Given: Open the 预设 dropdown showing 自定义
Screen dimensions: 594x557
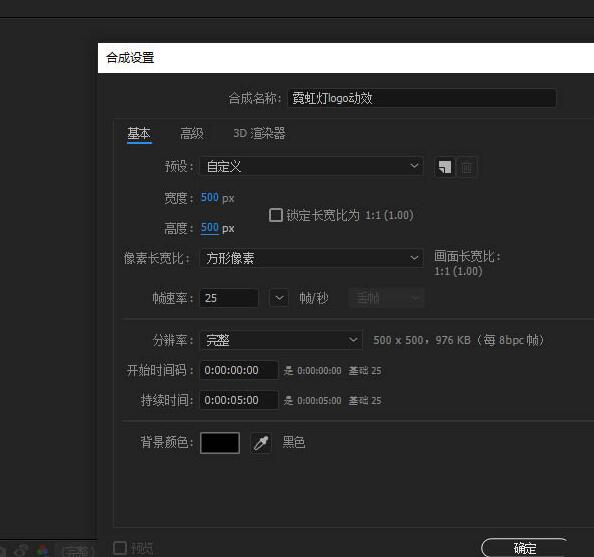Looking at the screenshot, I should click(311, 166).
